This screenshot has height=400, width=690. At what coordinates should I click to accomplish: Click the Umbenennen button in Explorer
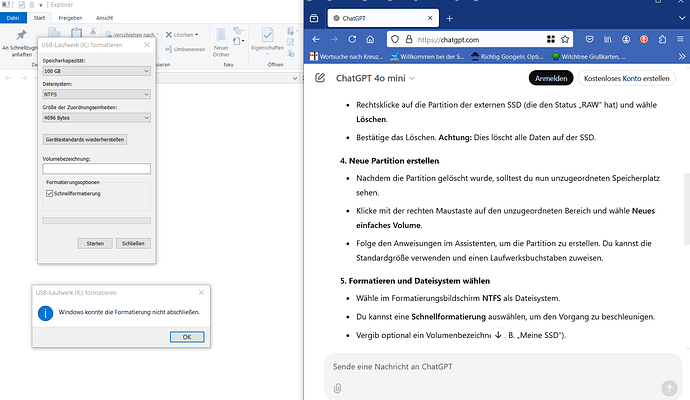click(185, 49)
